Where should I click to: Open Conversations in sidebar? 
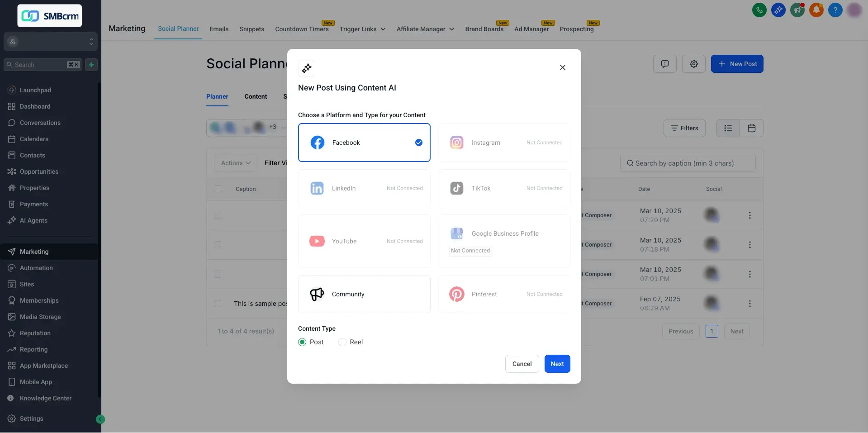[x=40, y=123]
